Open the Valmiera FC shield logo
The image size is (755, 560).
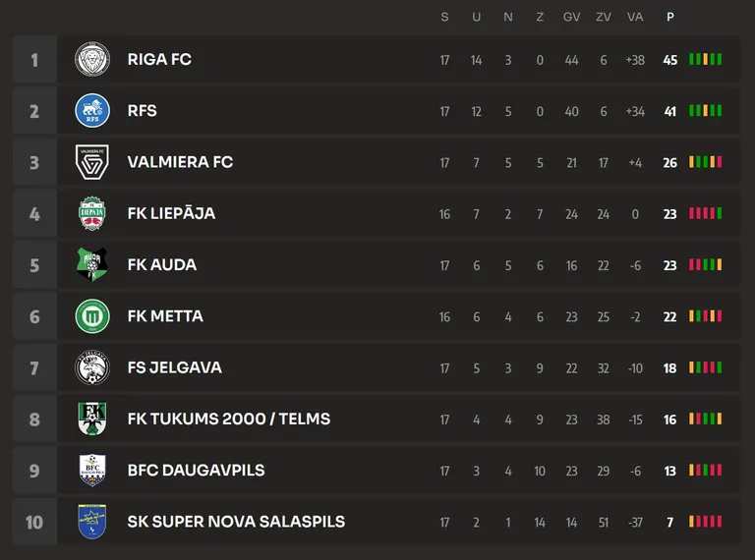click(92, 162)
